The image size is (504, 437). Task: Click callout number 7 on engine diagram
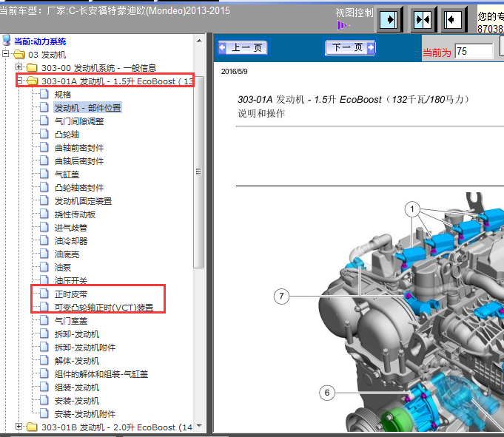pyautogui.click(x=281, y=296)
